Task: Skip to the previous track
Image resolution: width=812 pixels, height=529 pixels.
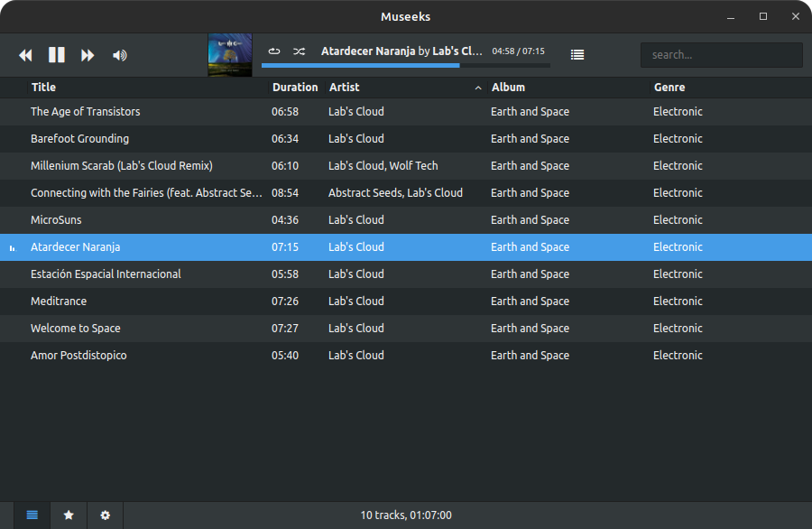Action: click(x=25, y=55)
